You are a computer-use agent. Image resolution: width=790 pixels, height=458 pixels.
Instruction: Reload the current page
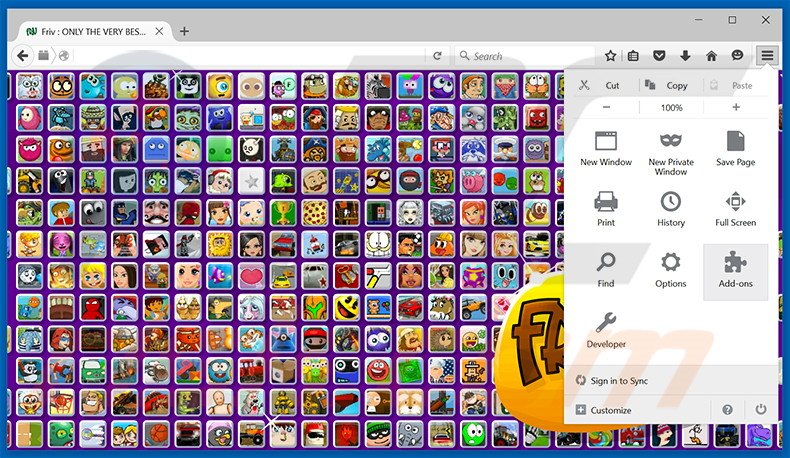pyautogui.click(x=437, y=56)
